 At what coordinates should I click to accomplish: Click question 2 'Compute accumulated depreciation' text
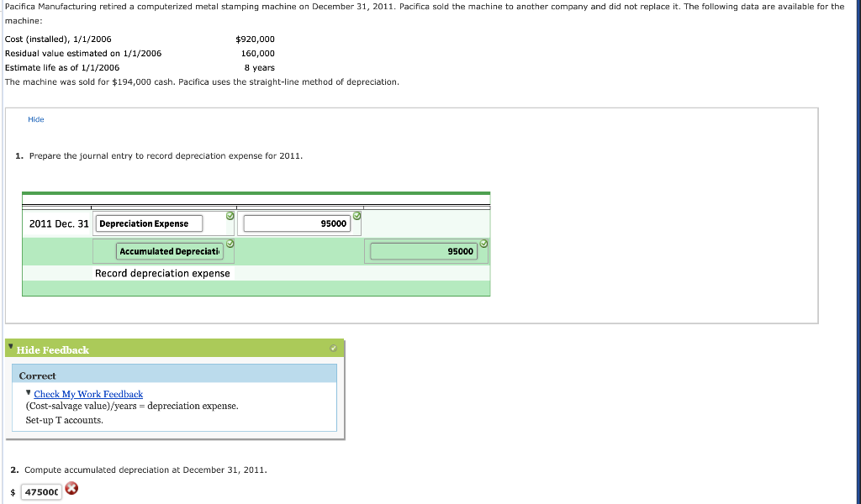(x=145, y=470)
